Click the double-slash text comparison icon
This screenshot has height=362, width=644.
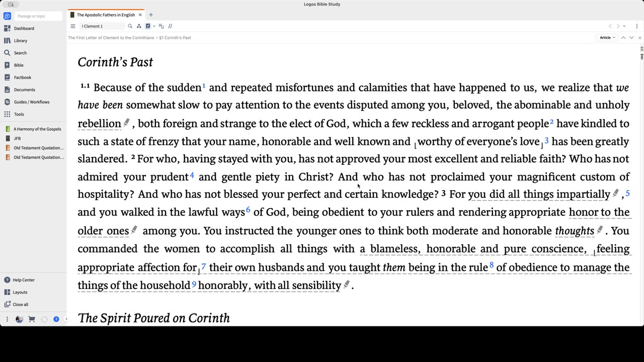(x=170, y=26)
